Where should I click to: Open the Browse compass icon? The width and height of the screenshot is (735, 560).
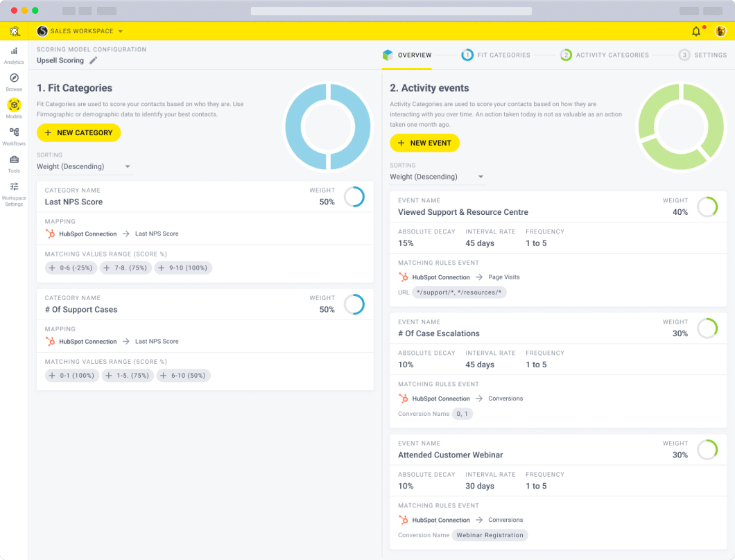click(x=14, y=78)
